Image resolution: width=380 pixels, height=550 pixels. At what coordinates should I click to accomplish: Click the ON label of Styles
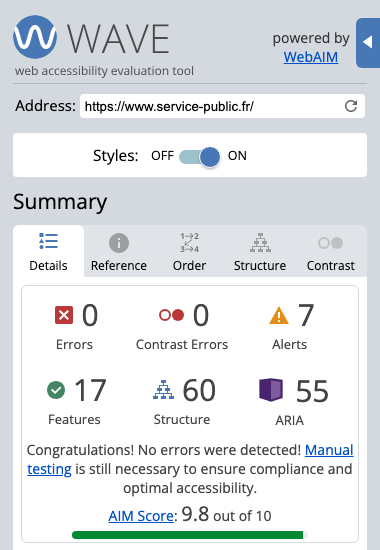(237, 156)
